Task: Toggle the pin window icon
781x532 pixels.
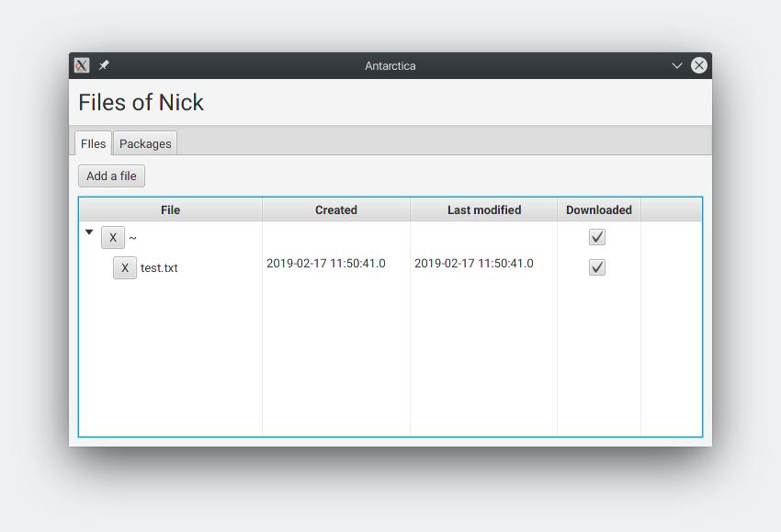Action: [104, 65]
